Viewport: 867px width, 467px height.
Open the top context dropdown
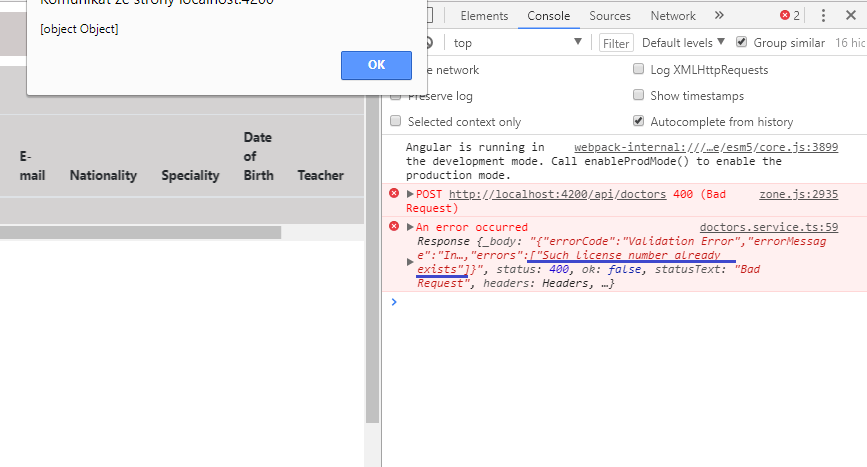(517, 43)
